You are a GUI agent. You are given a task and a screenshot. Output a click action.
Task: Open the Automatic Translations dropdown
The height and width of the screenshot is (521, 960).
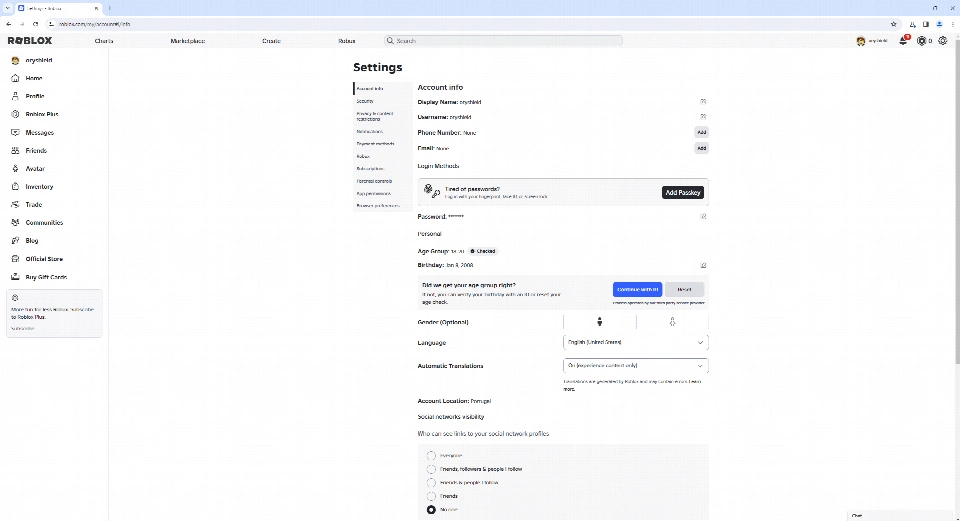tap(636, 365)
